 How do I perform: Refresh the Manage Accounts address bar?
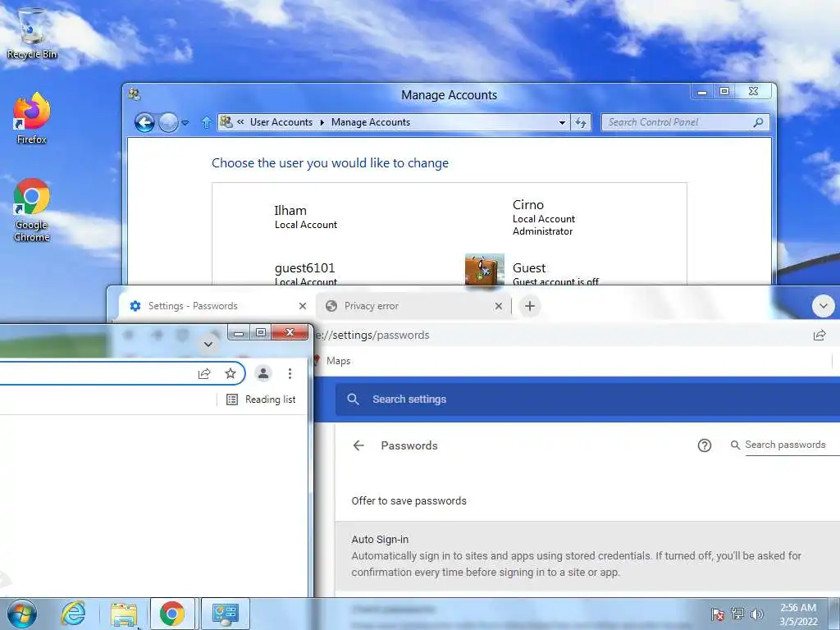(x=581, y=123)
